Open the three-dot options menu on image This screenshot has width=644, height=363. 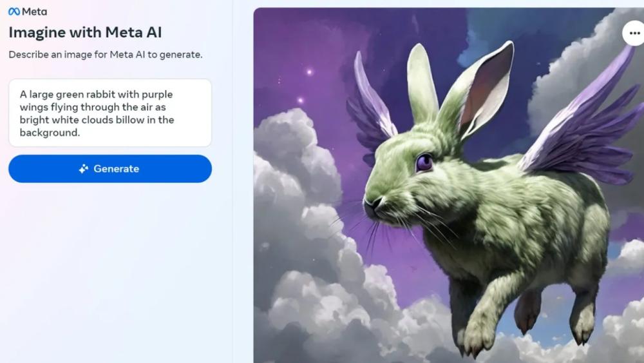coord(634,34)
